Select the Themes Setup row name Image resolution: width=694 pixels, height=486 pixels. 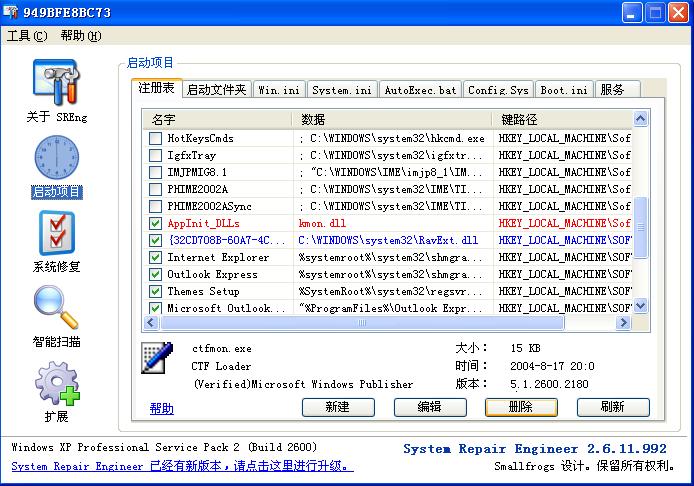203,291
